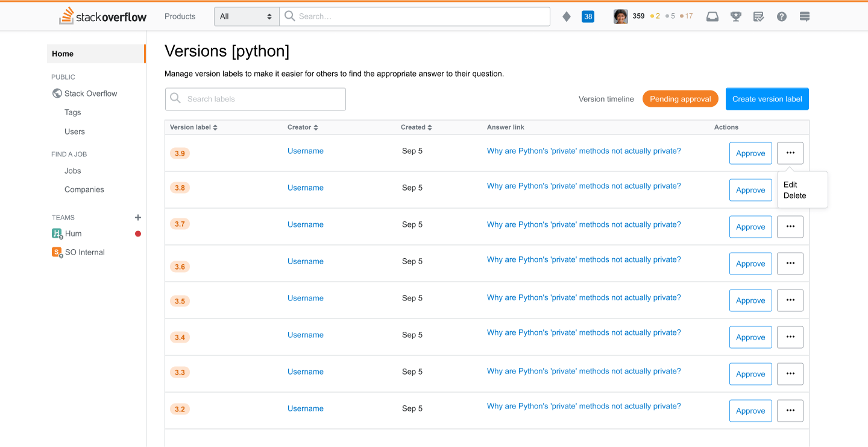
Task: Approve version label 3.8
Action: (750, 190)
